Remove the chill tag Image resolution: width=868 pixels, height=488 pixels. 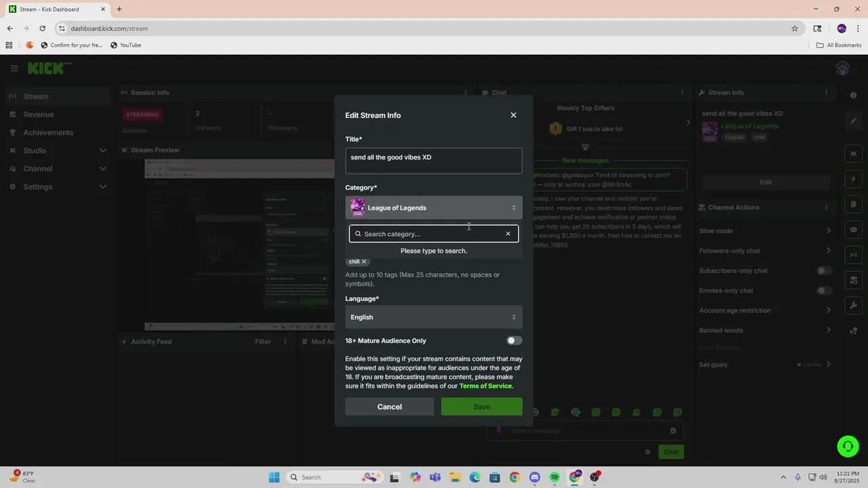[x=363, y=262]
